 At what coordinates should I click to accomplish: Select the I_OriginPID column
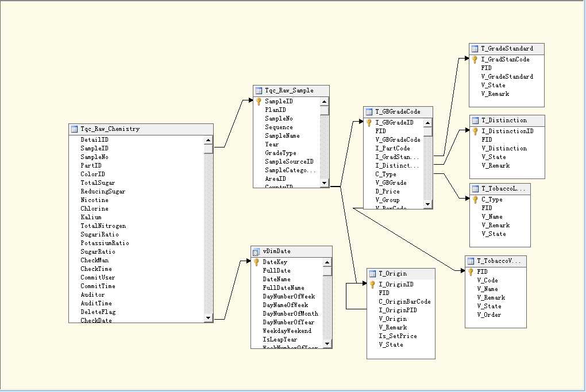(398, 311)
